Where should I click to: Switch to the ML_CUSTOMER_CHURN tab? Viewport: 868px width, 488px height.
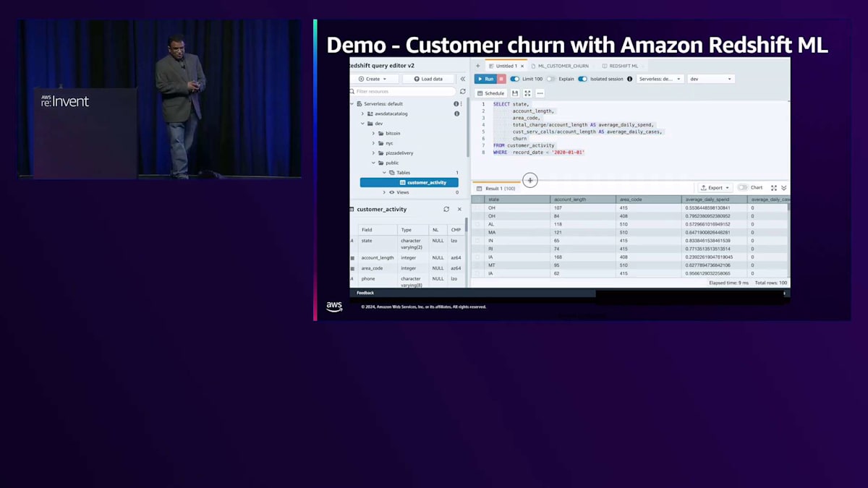(559, 66)
